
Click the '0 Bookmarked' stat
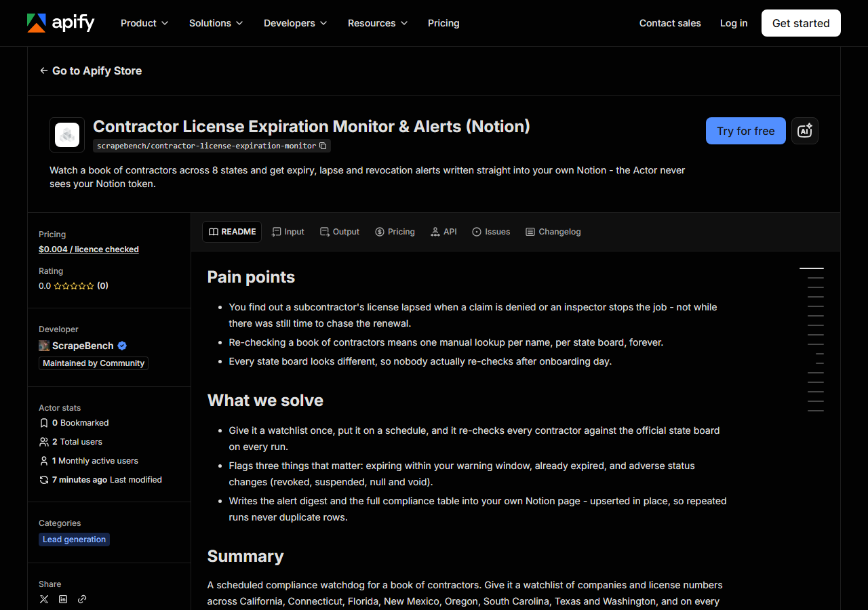(x=81, y=423)
